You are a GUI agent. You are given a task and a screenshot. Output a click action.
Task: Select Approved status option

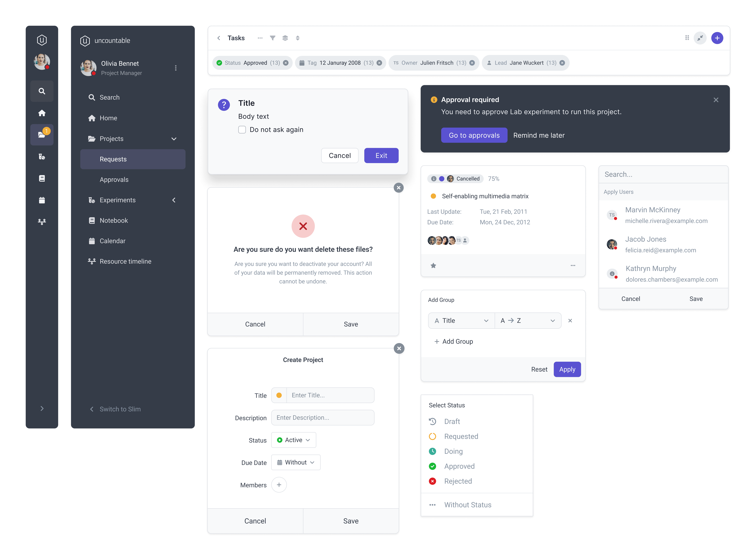click(459, 466)
